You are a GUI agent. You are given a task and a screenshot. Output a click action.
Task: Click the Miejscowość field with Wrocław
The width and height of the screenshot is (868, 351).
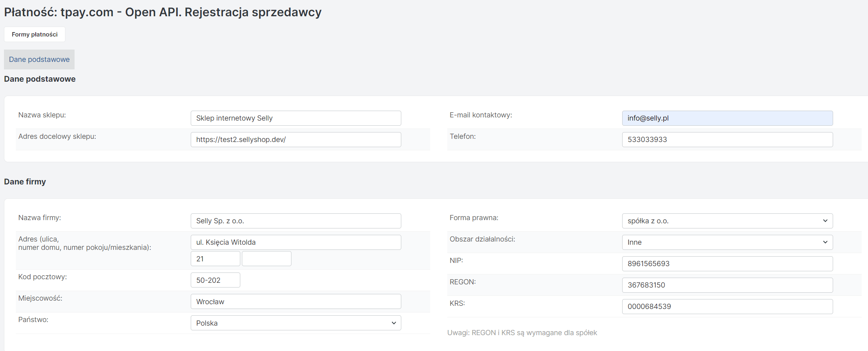[x=295, y=302]
